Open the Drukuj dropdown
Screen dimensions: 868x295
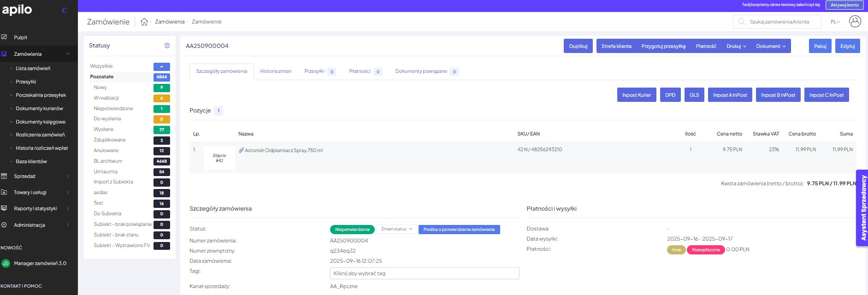[x=736, y=46]
